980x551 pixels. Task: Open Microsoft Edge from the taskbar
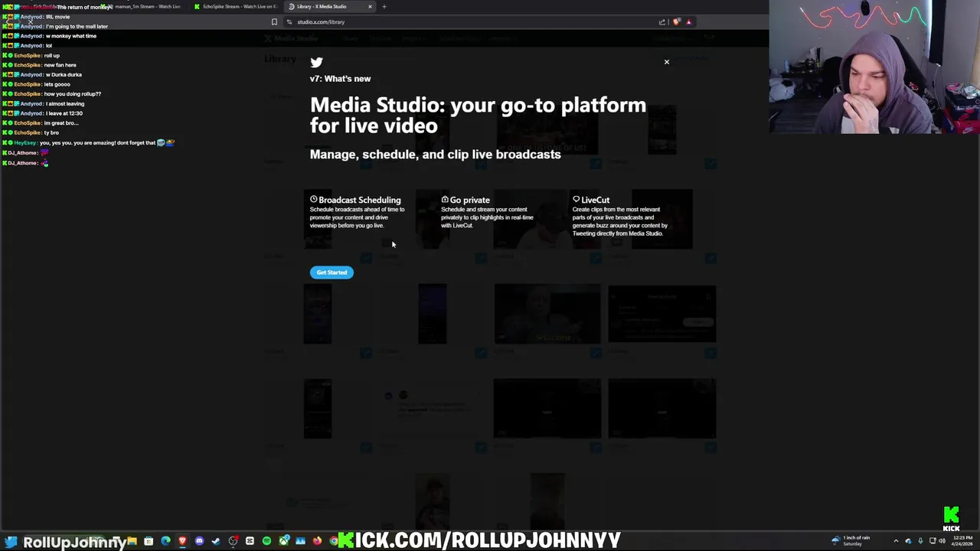click(165, 541)
